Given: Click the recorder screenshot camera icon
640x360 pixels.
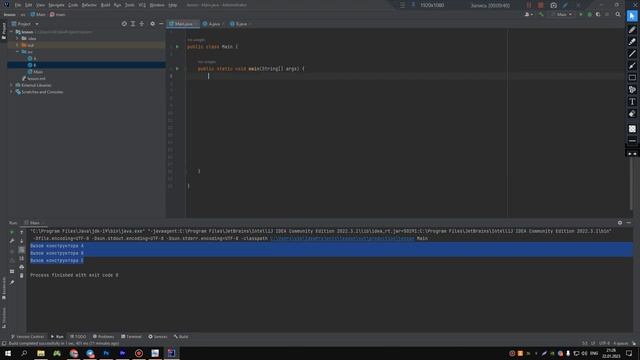Looking at the screenshot, I should coord(553,5).
